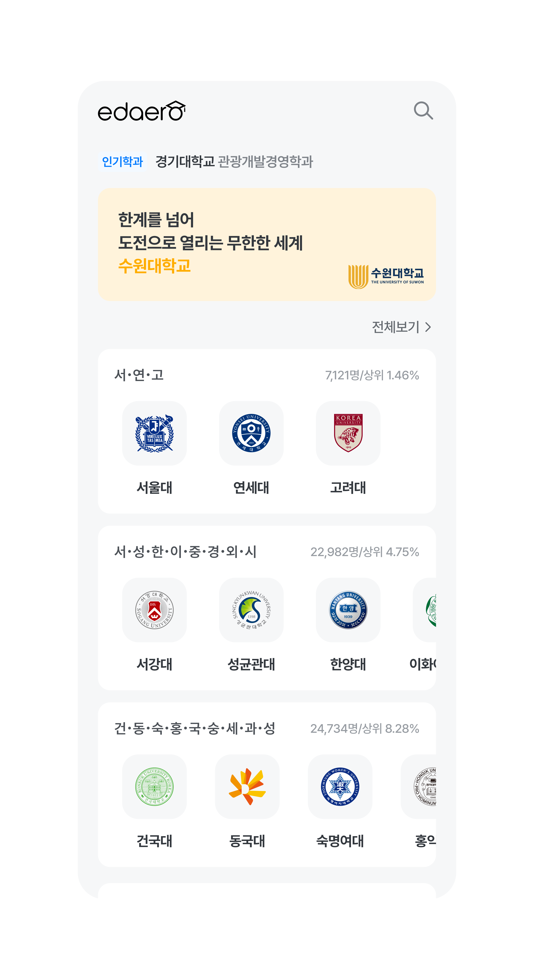Open the 수원대학교 promotional banner
Screen dimensions: 534x980
click(267, 245)
